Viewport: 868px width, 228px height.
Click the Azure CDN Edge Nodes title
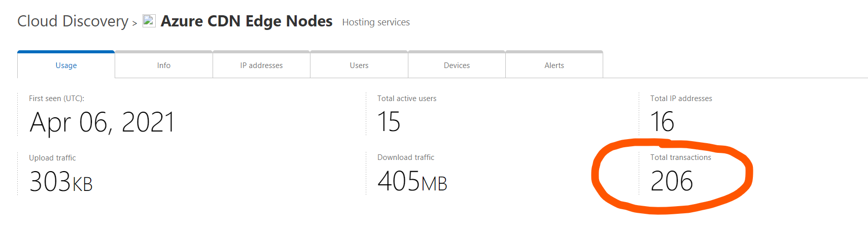pos(247,21)
